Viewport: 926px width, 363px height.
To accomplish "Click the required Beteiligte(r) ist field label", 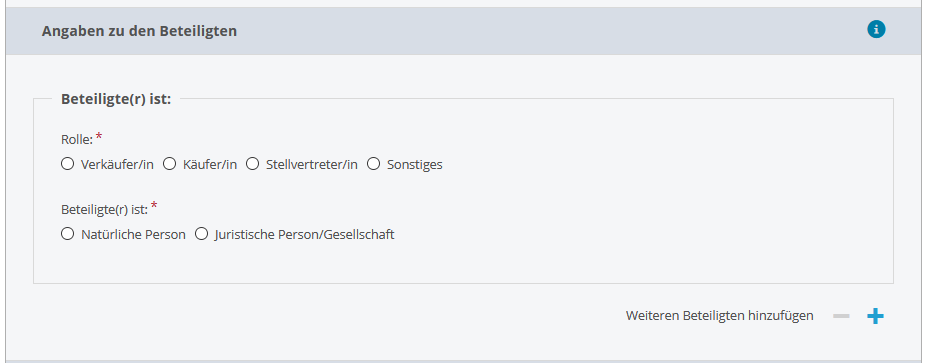I will coord(105,210).
